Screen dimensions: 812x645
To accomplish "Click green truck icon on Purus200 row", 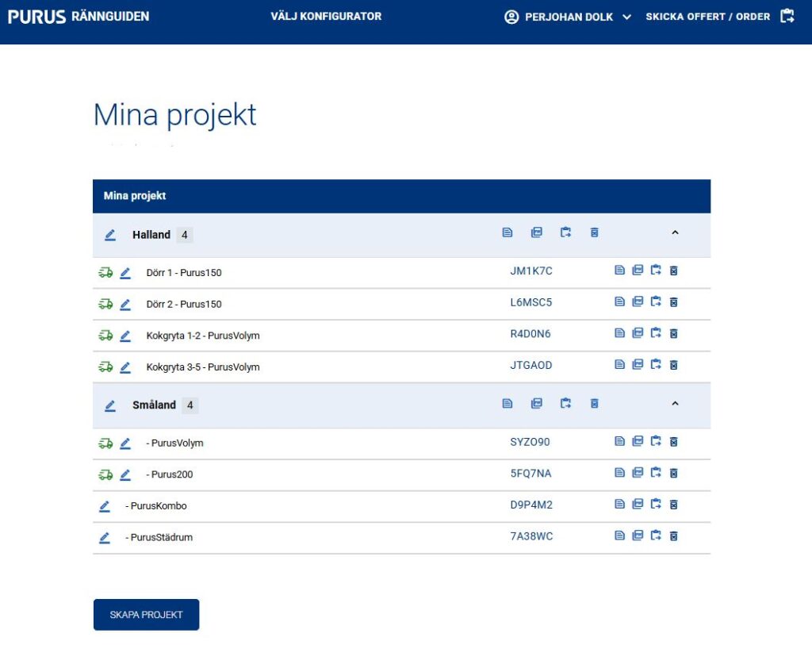I will click(105, 474).
